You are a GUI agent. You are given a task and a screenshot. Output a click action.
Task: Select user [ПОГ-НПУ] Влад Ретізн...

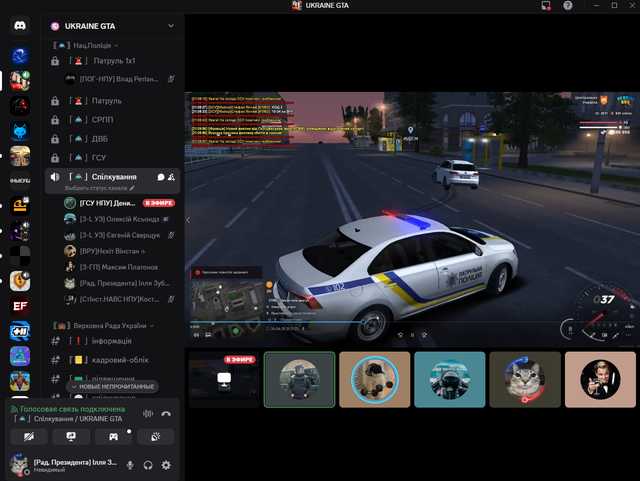(120, 79)
